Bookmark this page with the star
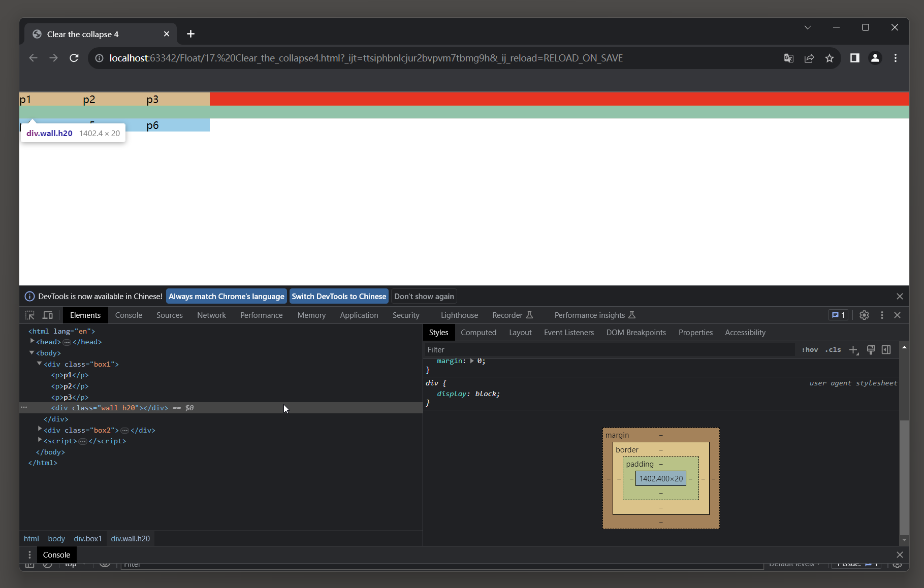Viewport: 924px width, 588px height. 830,58
